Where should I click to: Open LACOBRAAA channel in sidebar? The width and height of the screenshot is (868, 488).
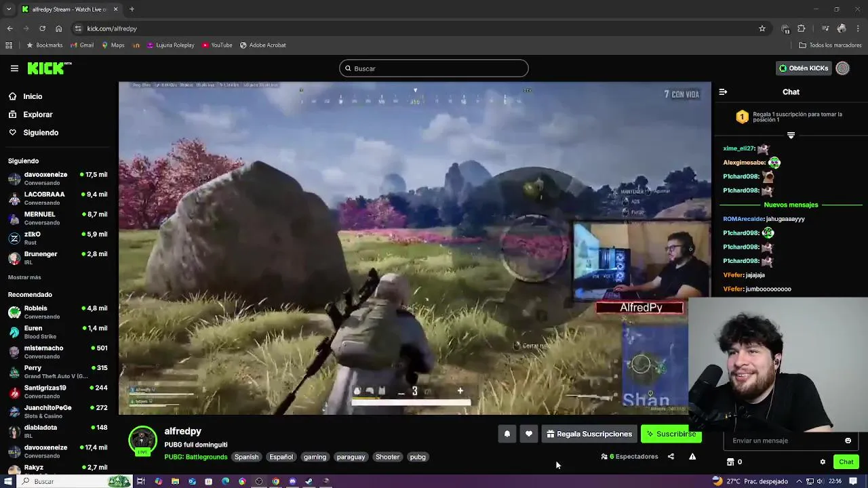(58, 198)
